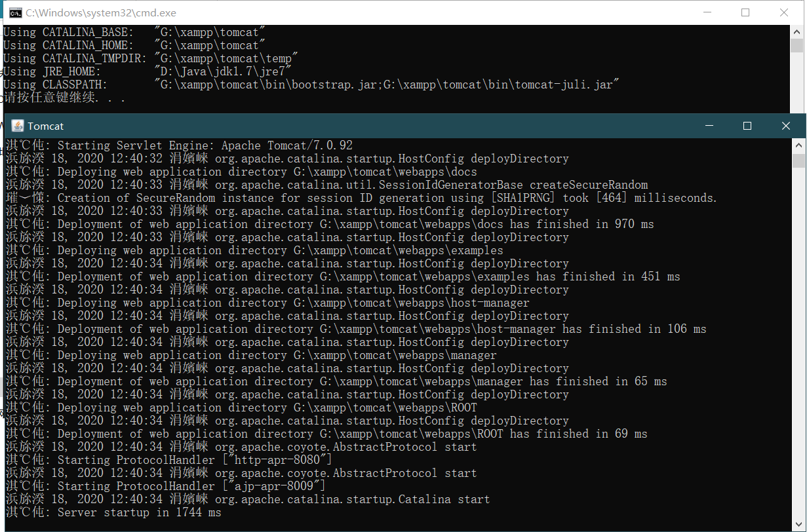The width and height of the screenshot is (807, 532).
Task: Click the Using CATALINA_HOME line
Action: [134, 45]
